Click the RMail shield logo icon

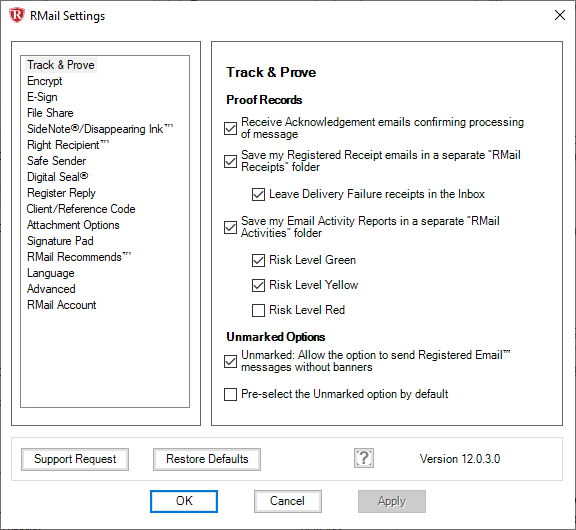point(17,16)
